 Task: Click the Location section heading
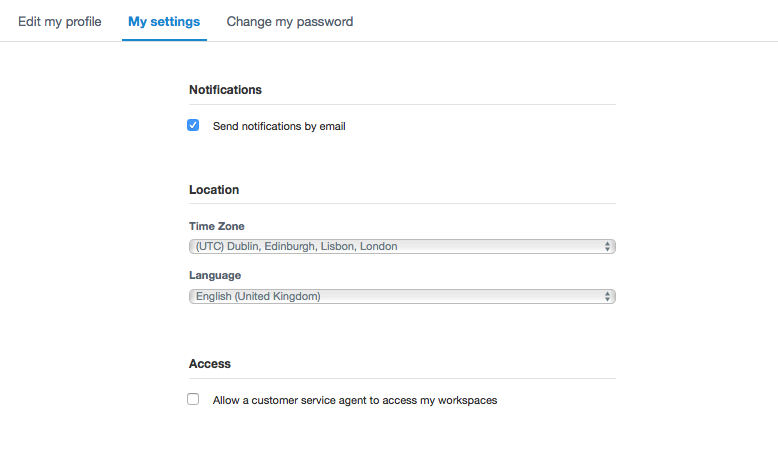pos(214,190)
